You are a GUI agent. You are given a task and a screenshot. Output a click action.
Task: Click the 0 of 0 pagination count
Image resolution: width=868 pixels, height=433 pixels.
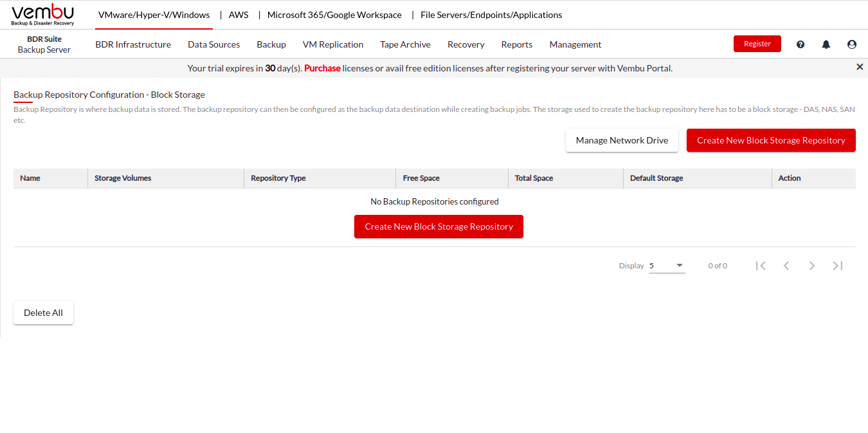[x=718, y=266]
